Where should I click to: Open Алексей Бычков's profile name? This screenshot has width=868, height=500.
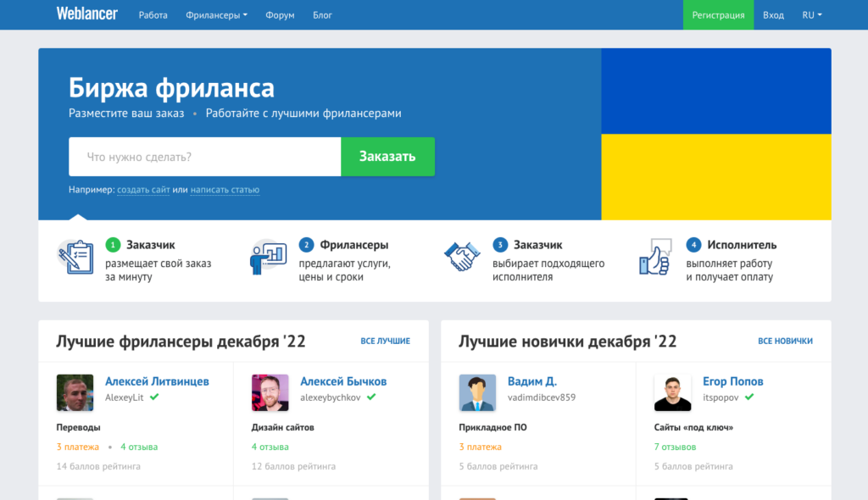click(343, 381)
